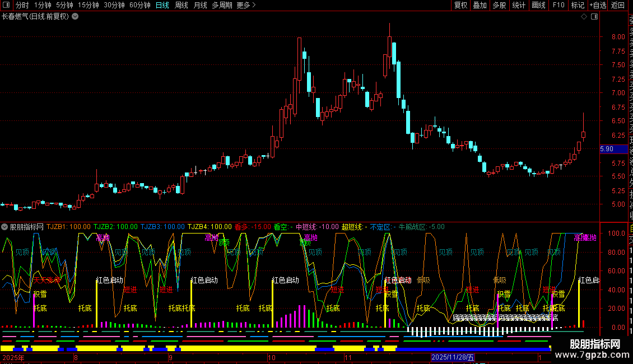Expand the 更多 periods menu

point(246,5)
